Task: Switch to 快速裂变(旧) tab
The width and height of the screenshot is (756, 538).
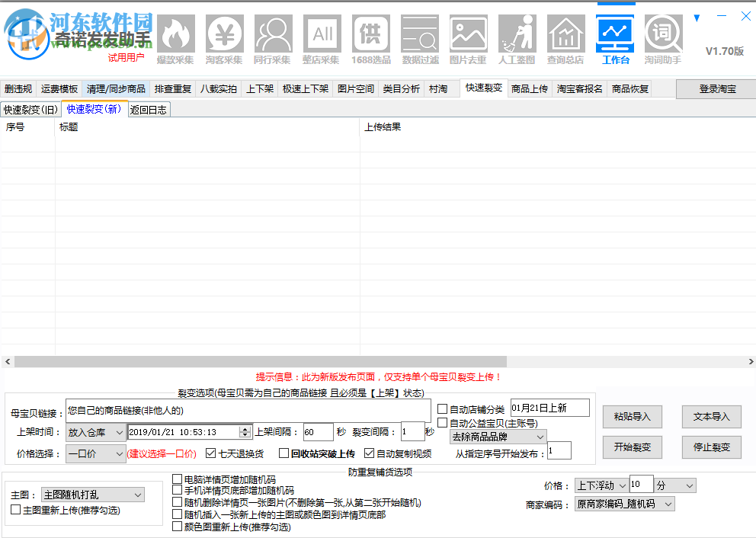Action: point(30,109)
